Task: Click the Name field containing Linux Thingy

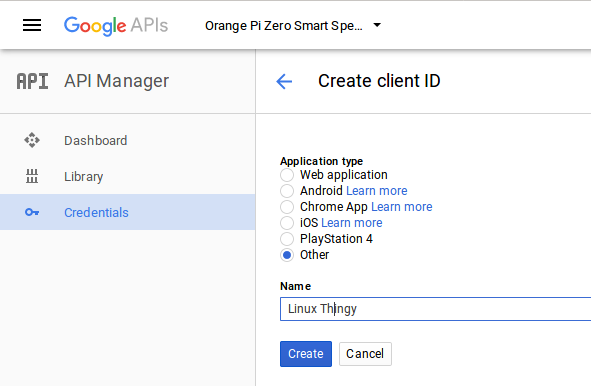Action: point(435,309)
